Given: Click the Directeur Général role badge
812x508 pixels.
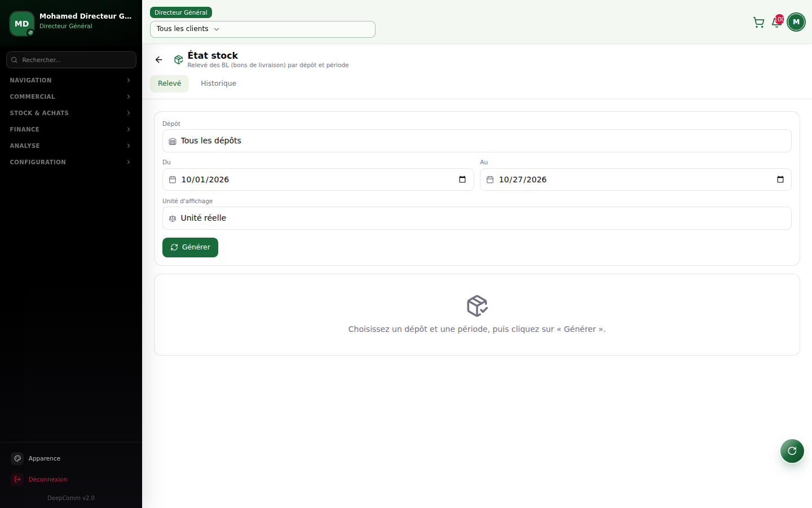Looking at the screenshot, I should (181, 12).
